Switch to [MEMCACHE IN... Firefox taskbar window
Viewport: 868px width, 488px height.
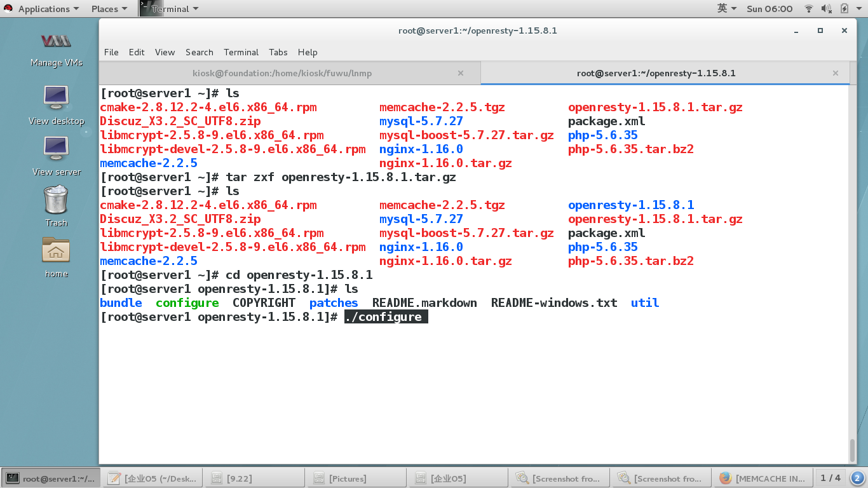(763, 478)
